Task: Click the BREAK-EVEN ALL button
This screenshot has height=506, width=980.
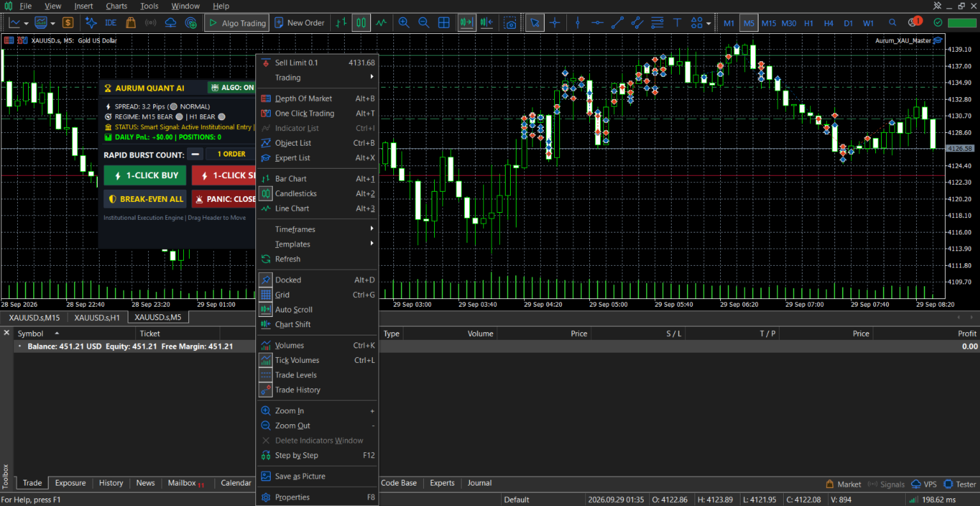Action: (x=146, y=199)
